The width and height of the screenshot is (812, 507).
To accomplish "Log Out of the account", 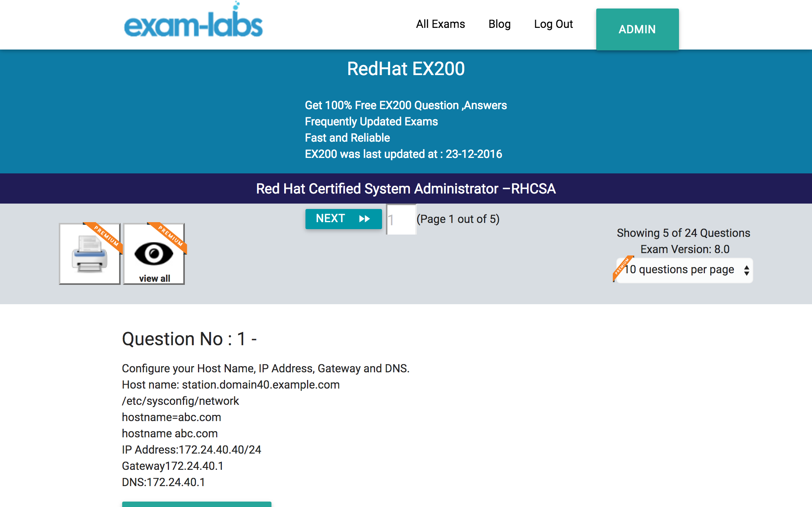I will [553, 24].
